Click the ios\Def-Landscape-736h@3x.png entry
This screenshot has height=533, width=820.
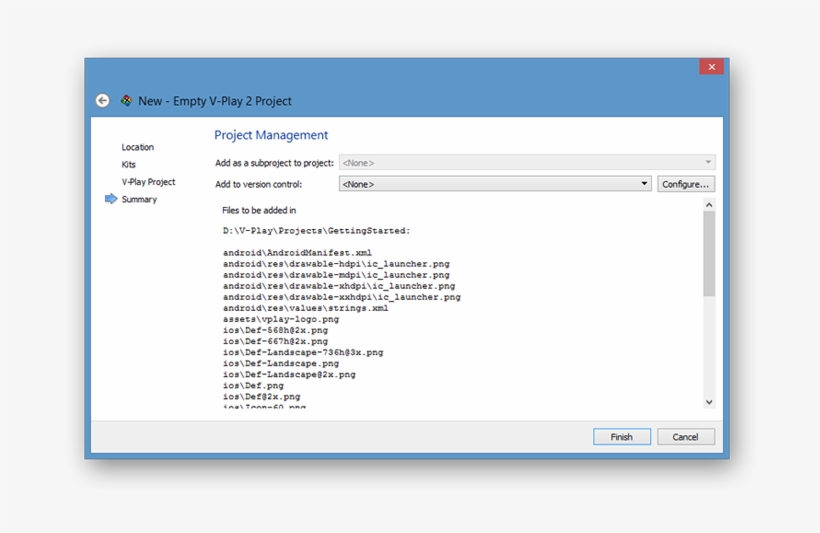303,353
